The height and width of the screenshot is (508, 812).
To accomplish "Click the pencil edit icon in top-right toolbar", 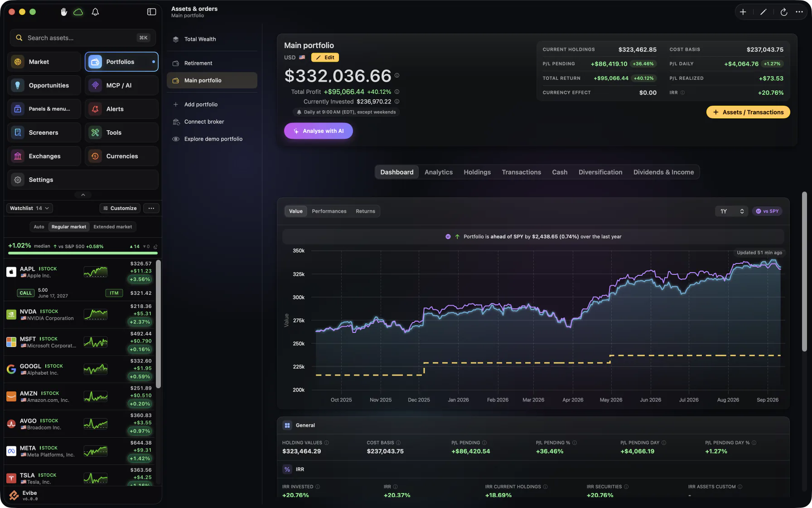I will click(764, 12).
